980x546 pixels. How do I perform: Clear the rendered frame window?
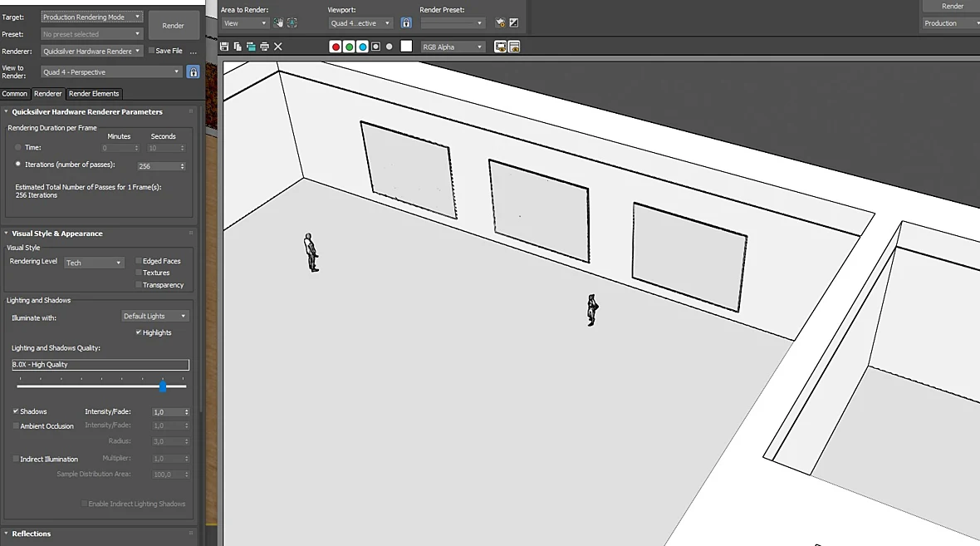click(278, 47)
